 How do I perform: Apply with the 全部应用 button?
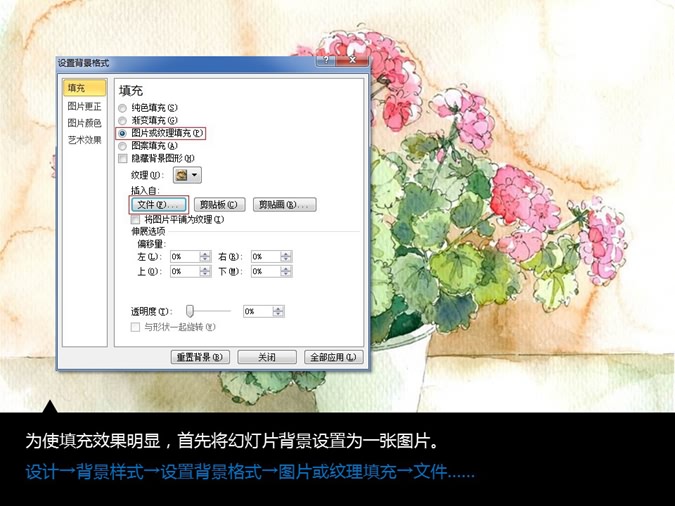pyautogui.click(x=332, y=357)
